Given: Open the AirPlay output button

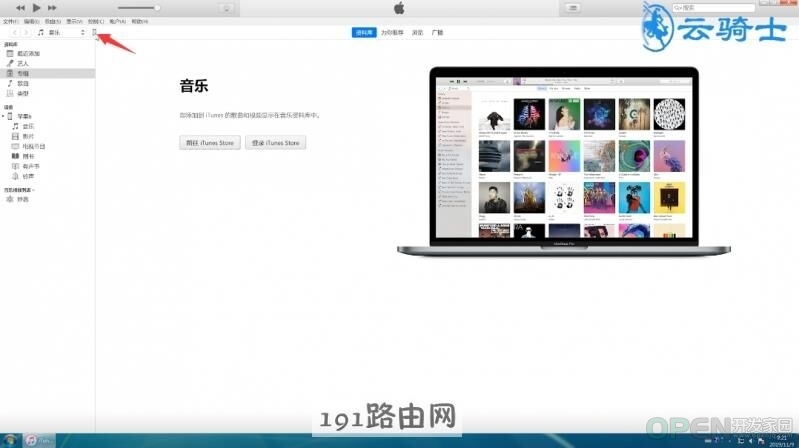Looking at the screenshot, I should click(227, 8).
